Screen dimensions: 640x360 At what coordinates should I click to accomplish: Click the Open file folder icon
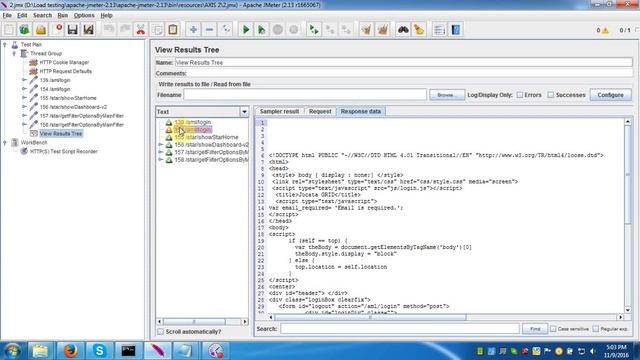(40, 29)
